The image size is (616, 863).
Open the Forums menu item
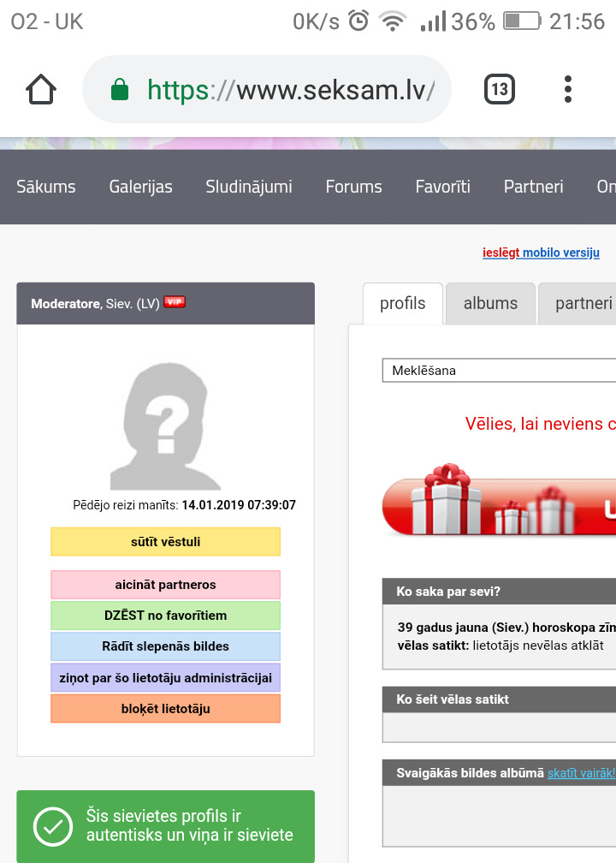click(353, 187)
